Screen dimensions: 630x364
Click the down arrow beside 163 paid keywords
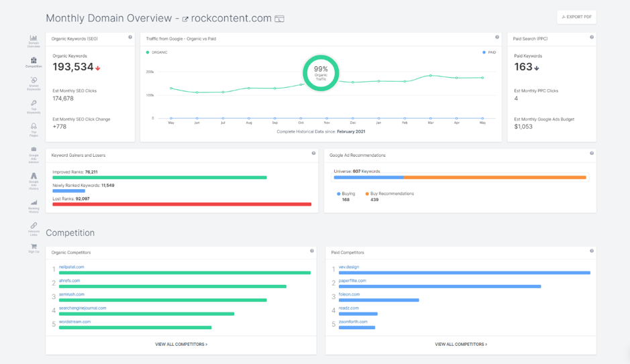[x=536, y=68]
